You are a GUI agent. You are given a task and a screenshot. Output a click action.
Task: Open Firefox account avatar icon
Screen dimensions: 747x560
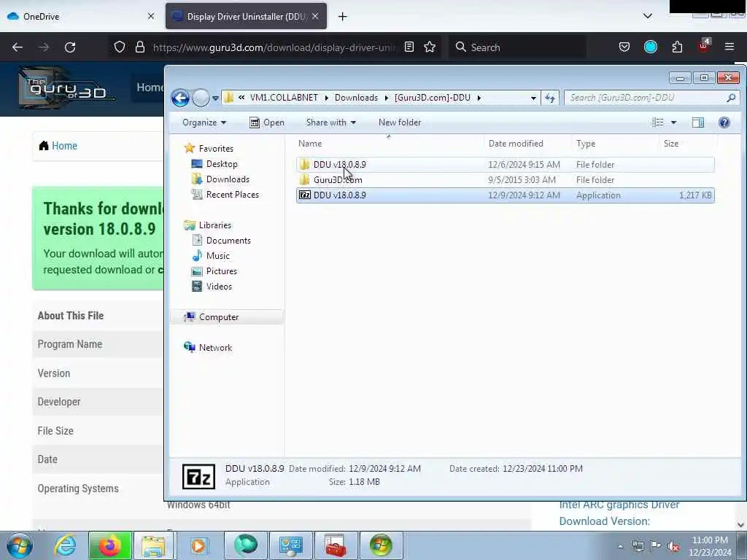(651, 47)
